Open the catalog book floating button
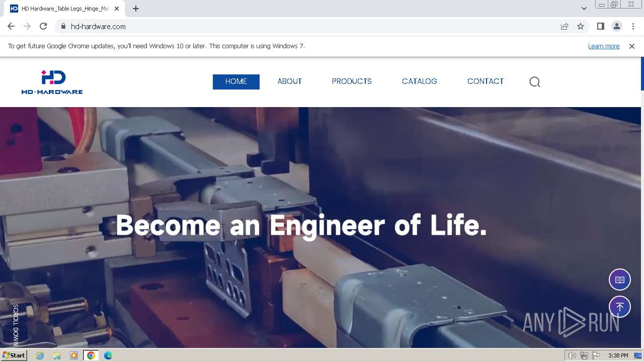 (x=620, y=280)
